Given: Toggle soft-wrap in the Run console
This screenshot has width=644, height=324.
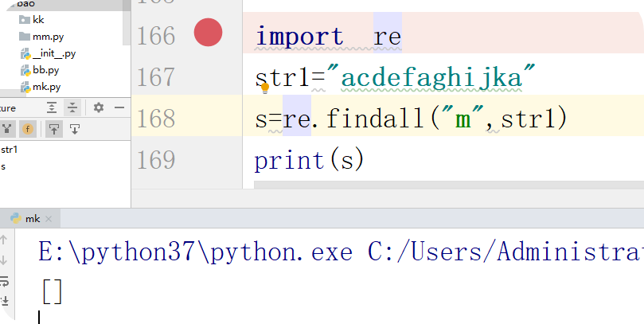Looking at the screenshot, I should point(4,280).
